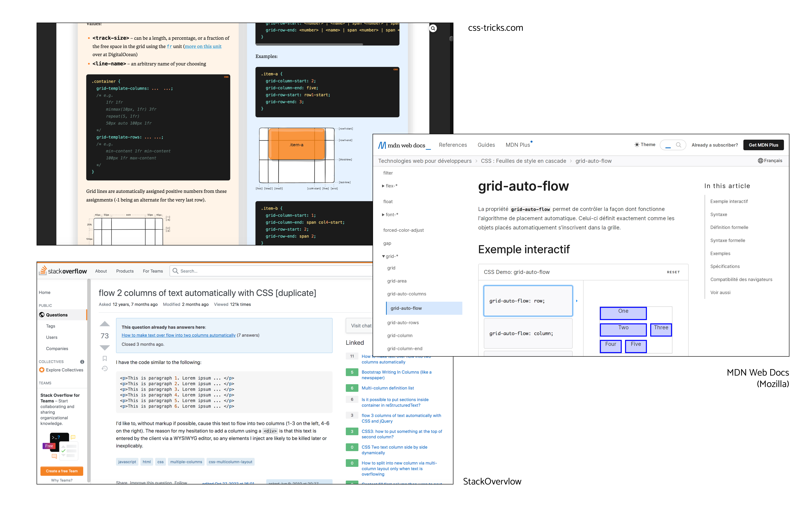Click the Stack Overflow logo
Viewport: 812px width, 507px height.
pos(63,271)
